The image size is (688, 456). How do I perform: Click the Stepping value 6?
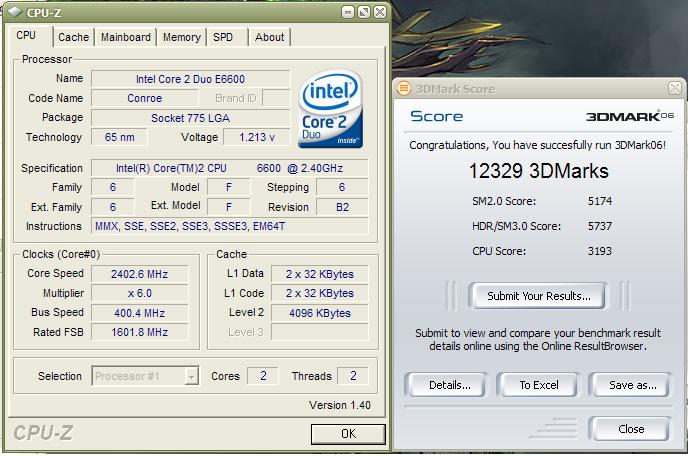tap(342, 187)
